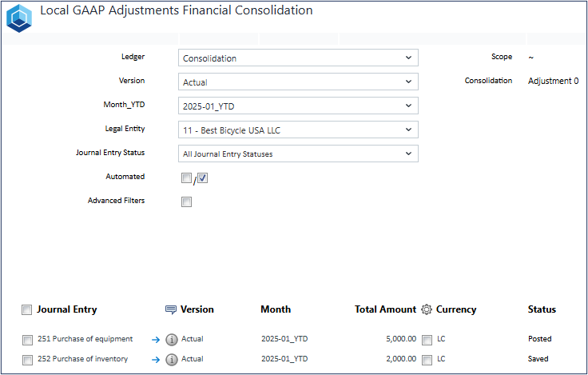588x375 pixels.
Task: Check the unchecked Automated checkbox
Action: tap(186, 178)
